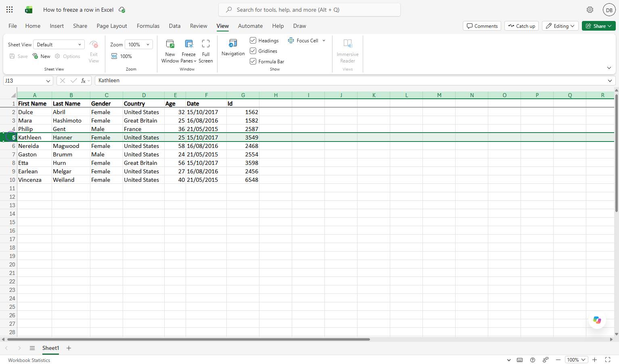Click the horizontal scrollbar
Viewport: 619px width, 364px height.
click(x=188, y=339)
